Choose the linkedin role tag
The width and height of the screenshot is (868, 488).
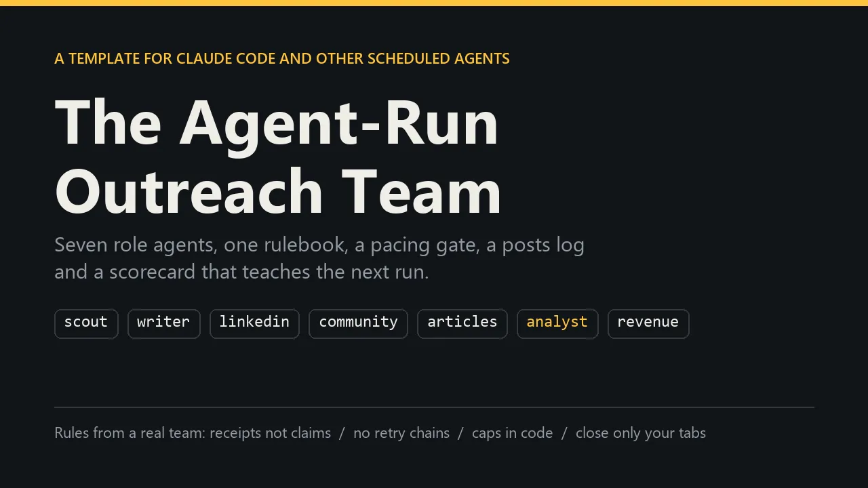point(254,323)
